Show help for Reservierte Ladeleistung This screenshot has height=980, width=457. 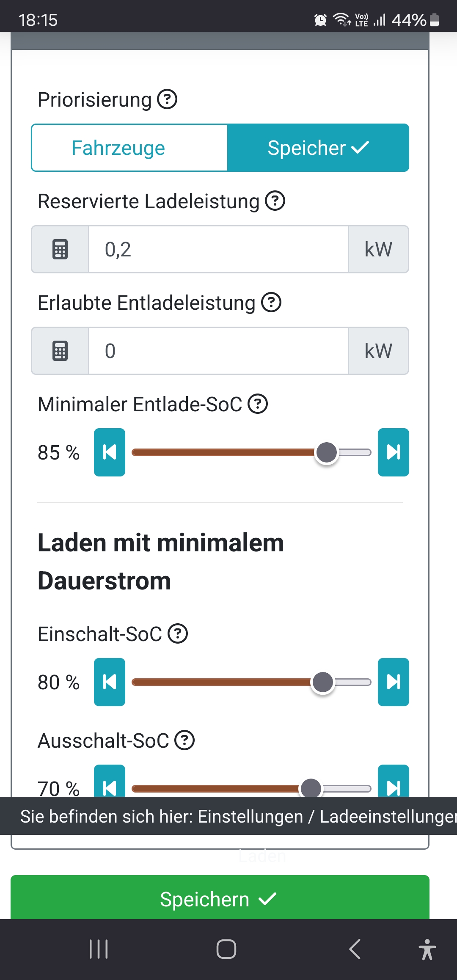[x=275, y=201]
